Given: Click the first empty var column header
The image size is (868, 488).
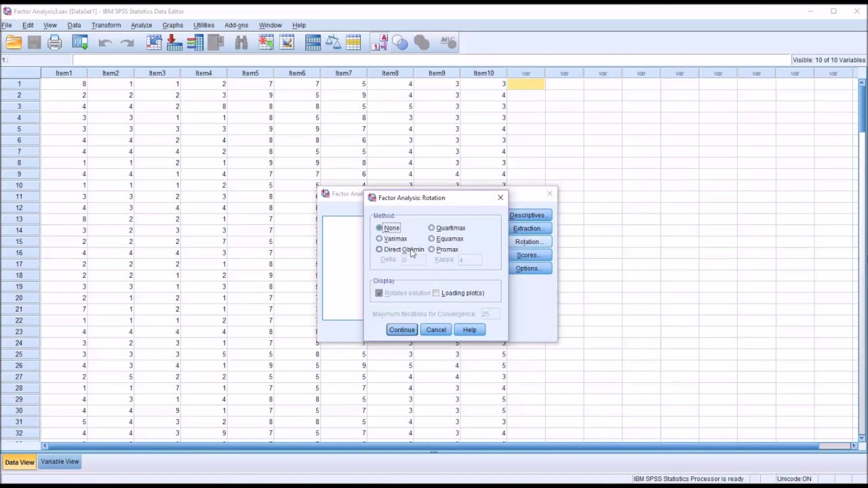Looking at the screenshot, I should (x=526, y=73).
